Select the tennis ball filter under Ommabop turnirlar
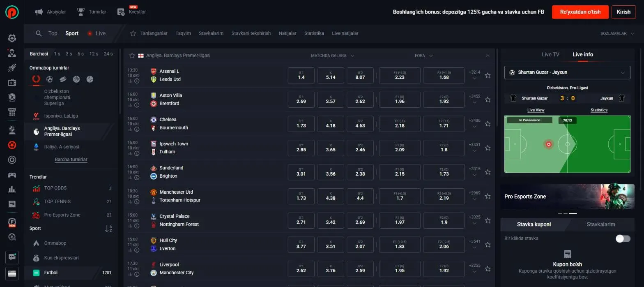The width and height of the screenshot is (644, 287). coord(90,79)
